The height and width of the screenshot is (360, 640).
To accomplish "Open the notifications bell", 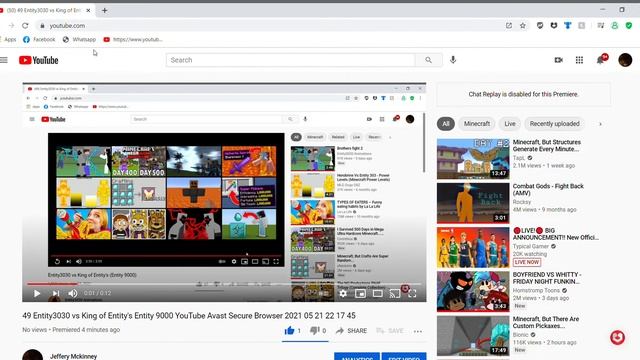I will coord(600,60).
